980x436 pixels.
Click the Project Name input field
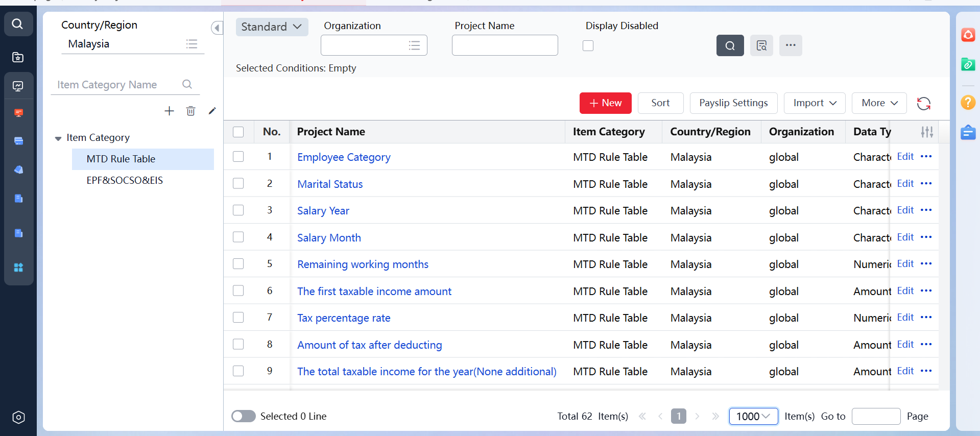pyautogui.click(x=505, y=45)
